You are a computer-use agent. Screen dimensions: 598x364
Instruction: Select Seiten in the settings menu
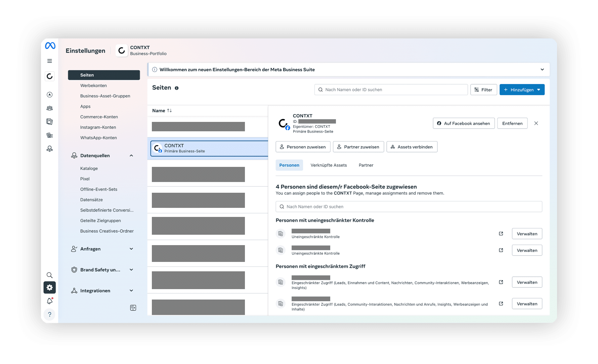104,75
